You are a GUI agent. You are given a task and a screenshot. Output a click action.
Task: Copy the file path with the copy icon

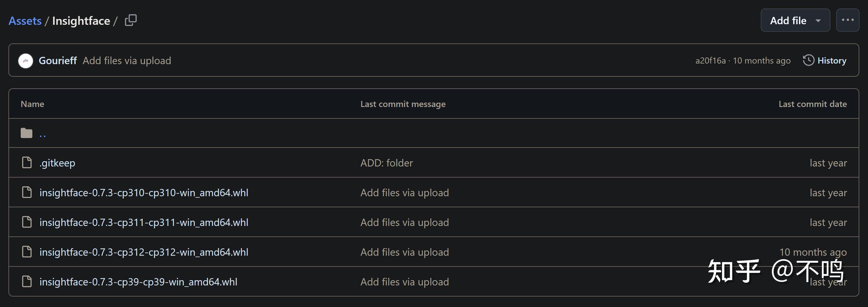(x=131, y=20)
